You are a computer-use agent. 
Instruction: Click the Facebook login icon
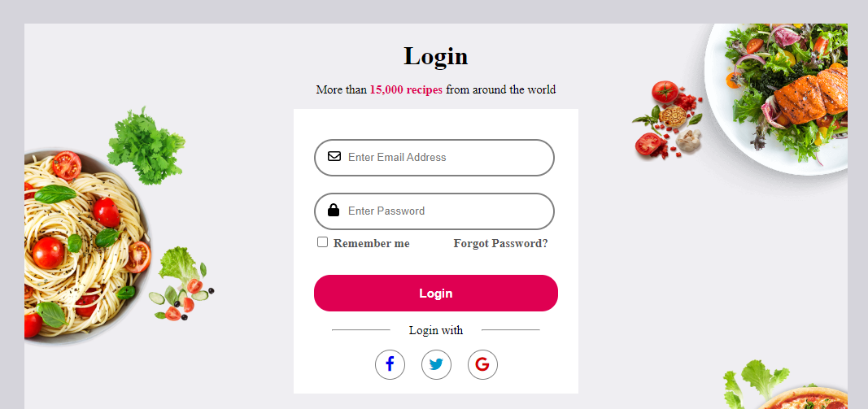390,365
